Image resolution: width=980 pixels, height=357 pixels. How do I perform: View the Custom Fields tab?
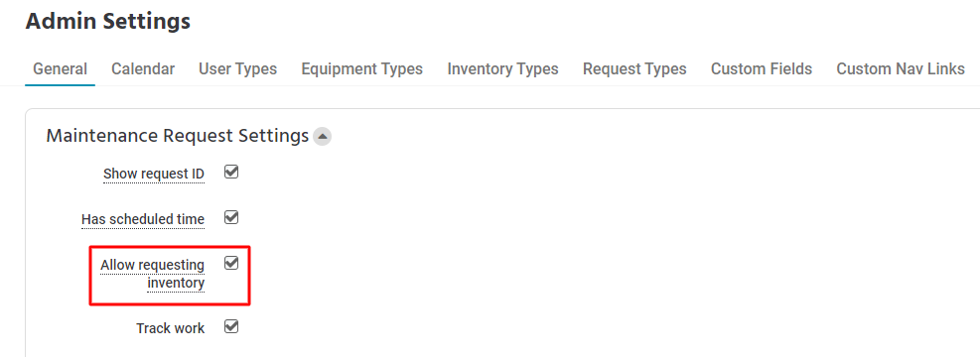pos(762,68)
